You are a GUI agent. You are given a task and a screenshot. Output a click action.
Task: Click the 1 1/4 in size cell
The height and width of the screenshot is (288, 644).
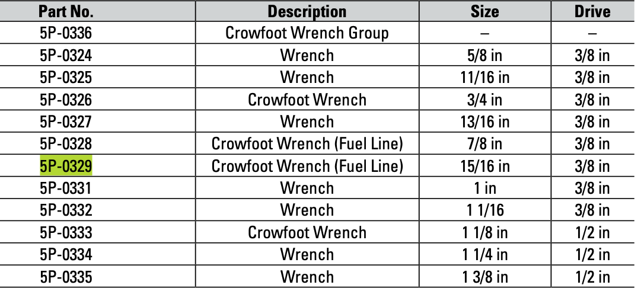click(484, 255)
